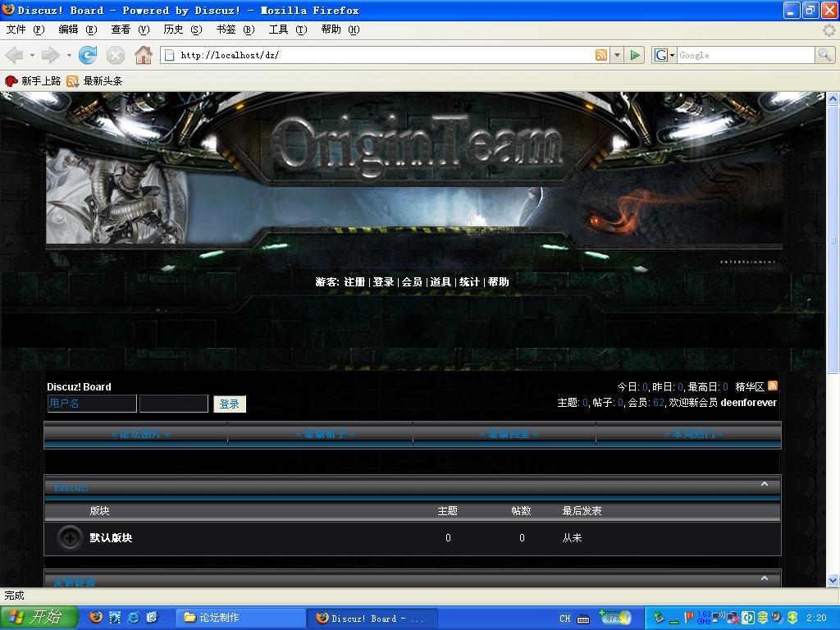The image size is (840, 630).
Task: Click the 用户名 input field
Action: click(x=92, y=404)
